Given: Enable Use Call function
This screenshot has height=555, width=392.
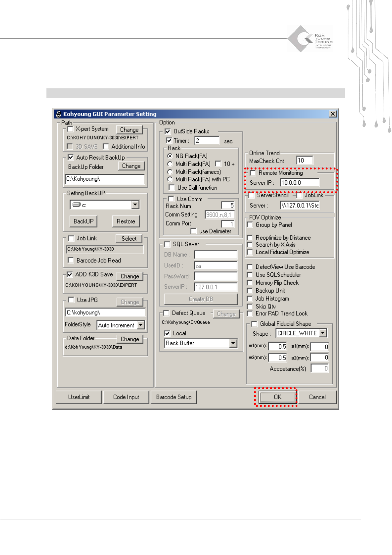Looking at the screenshot, I should [x=172, y=188].
